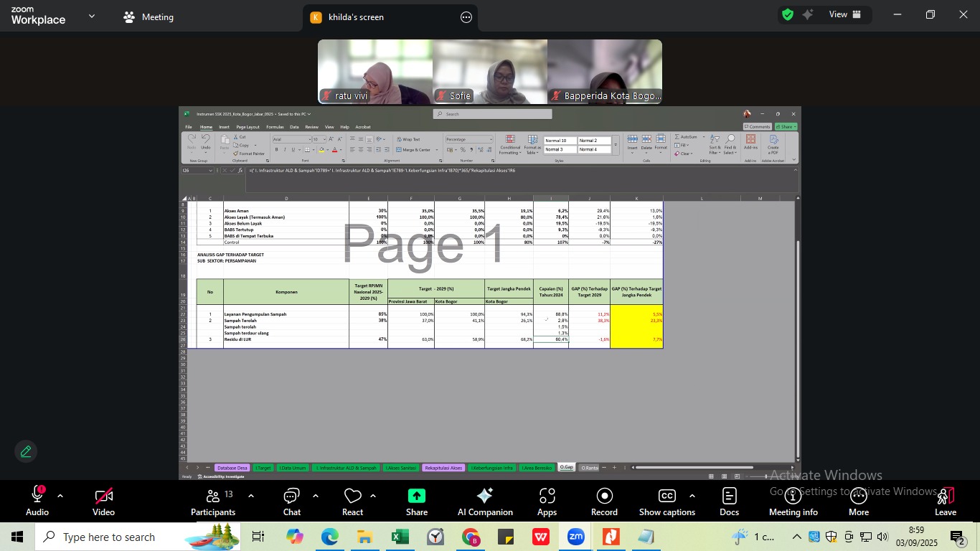
Task: Expand the audio options arrow
Action: click(x=60, y=496)
